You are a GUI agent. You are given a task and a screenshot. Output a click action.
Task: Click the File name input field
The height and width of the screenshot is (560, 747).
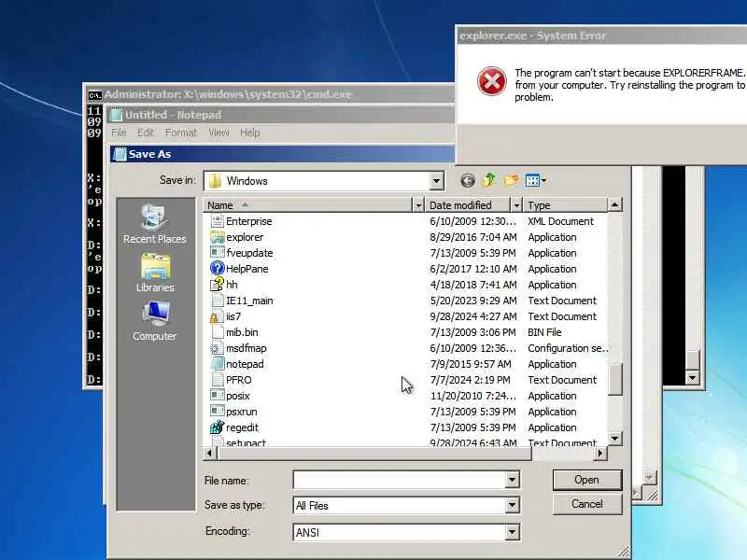400,480
